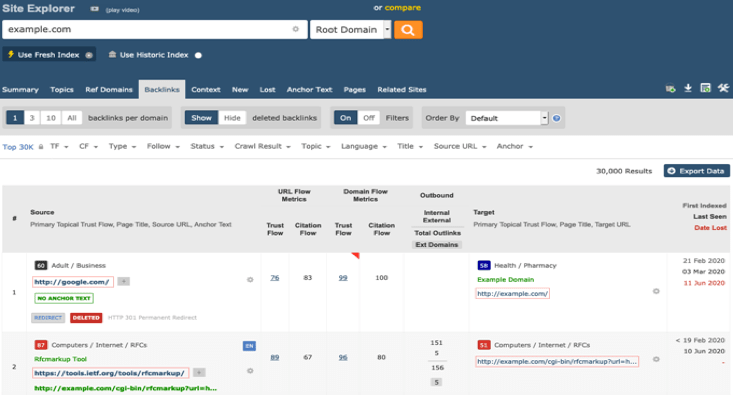Open the table export icon in tab bar
The width and height of the screenshot is (733, 395).
tap(705, 88)
